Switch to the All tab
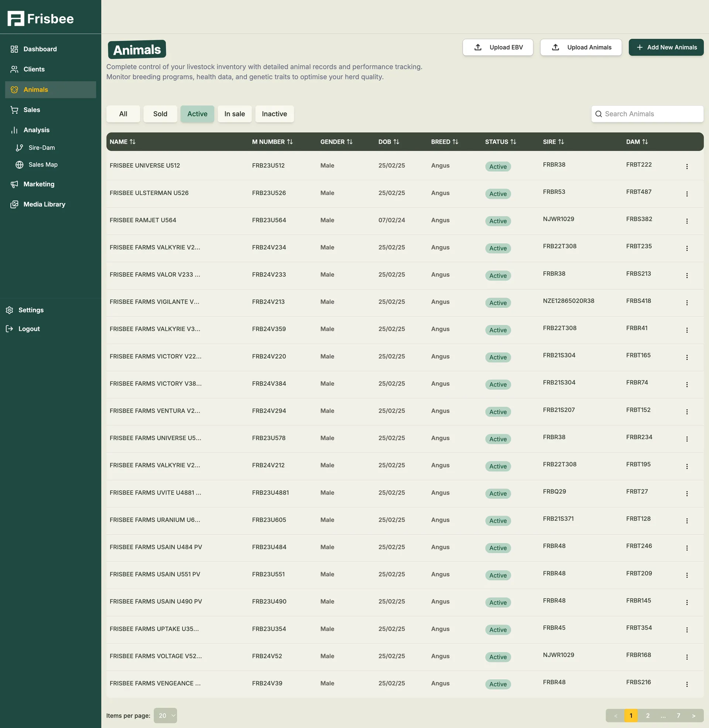709x728 pixels. pyautogui.click(x=123, y=114)
